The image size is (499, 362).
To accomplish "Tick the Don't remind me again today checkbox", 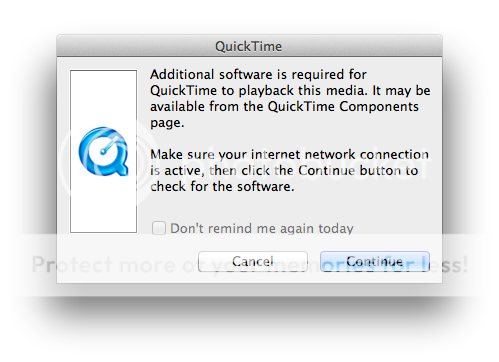I will point(159,228).
